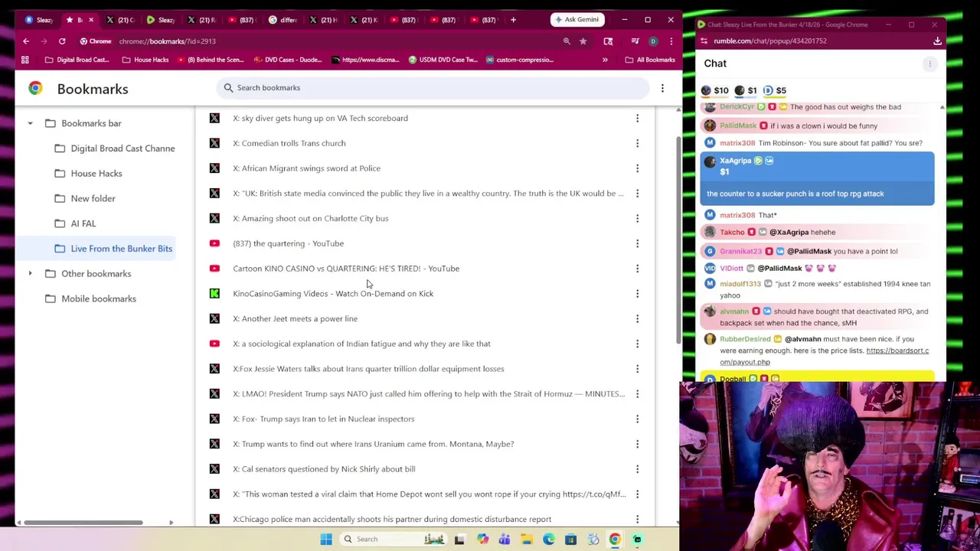Open 'UK: British state media convinced' bookmark
The height and width of the screenshot is (551, 980).
[x=428, y=194]
